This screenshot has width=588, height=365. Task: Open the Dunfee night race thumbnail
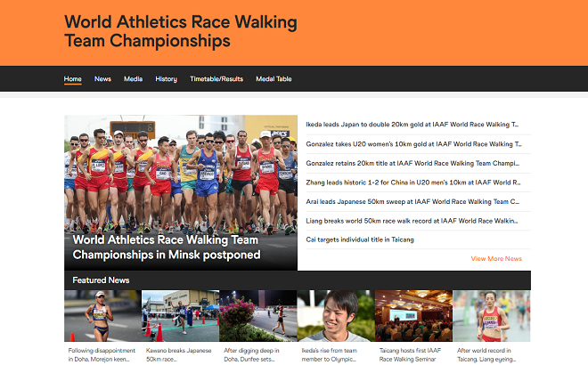[x=258, y=316]
